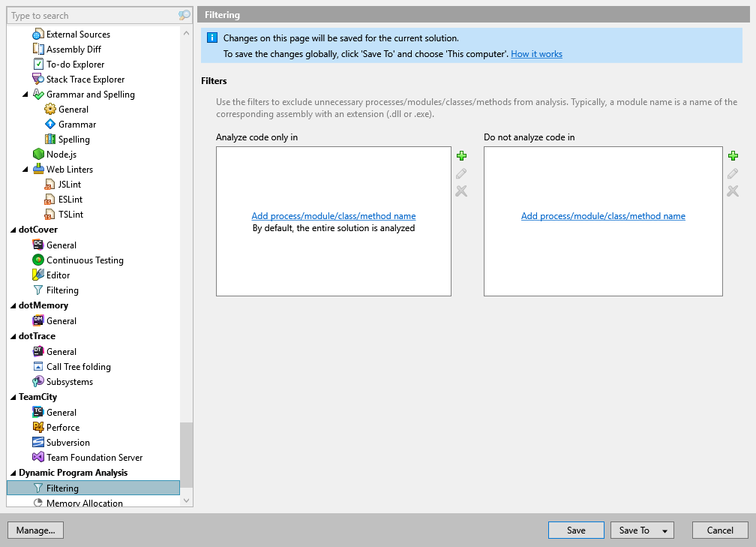Click the Save button

[575, 530]
